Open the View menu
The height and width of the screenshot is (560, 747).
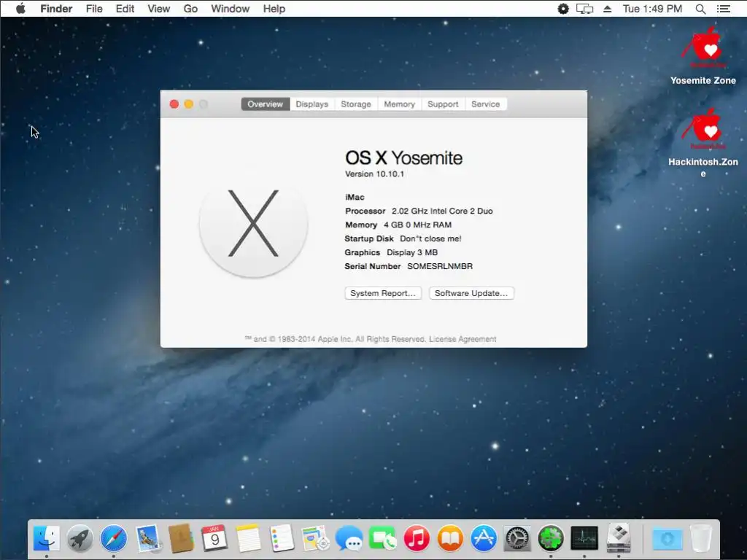(x=158, y=9)
